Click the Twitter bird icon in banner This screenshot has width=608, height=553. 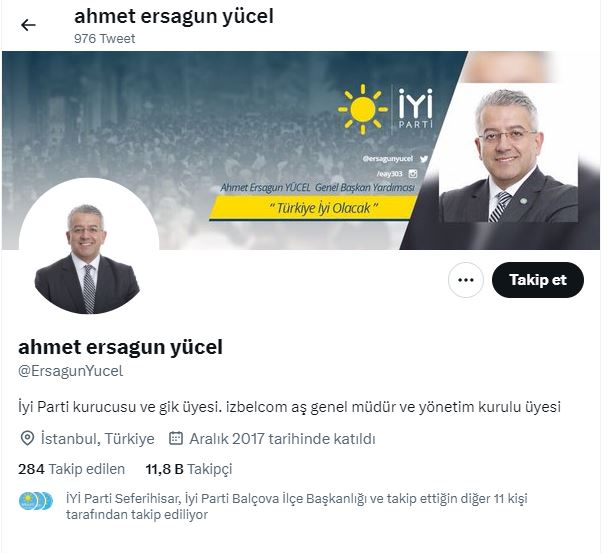[x=423, y=159]
